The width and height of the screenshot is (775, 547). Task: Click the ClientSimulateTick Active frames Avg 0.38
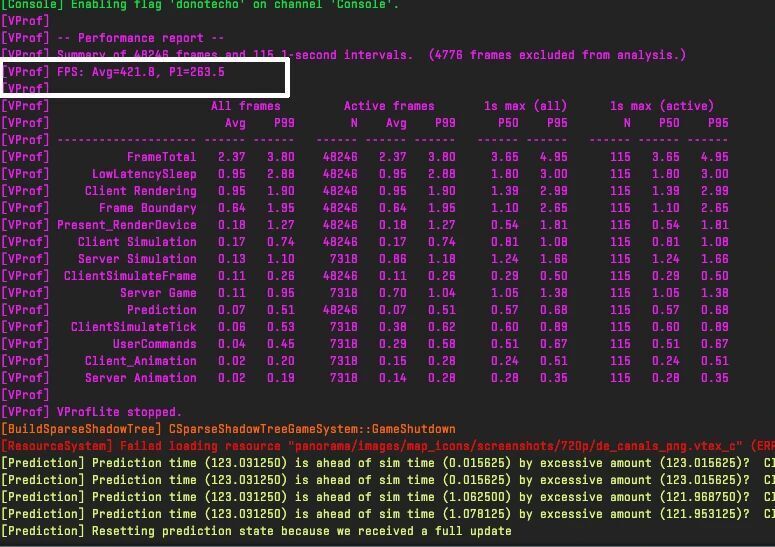(392, 327)
